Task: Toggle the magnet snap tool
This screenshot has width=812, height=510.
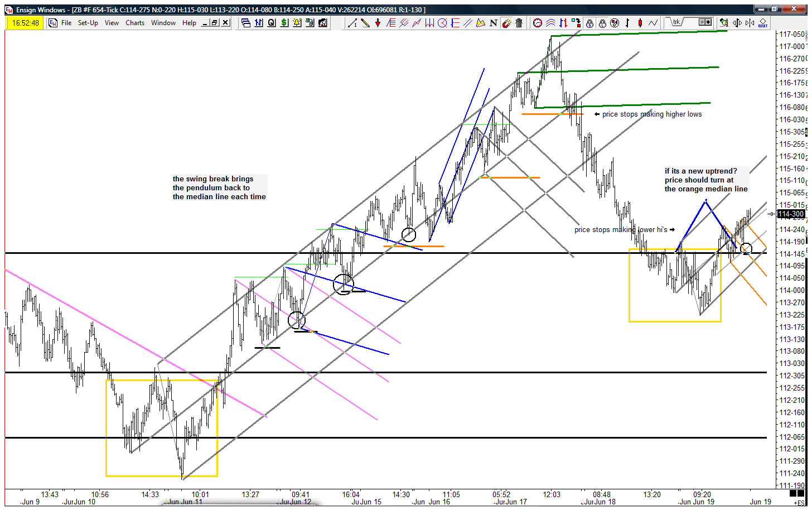Action: 506,23
